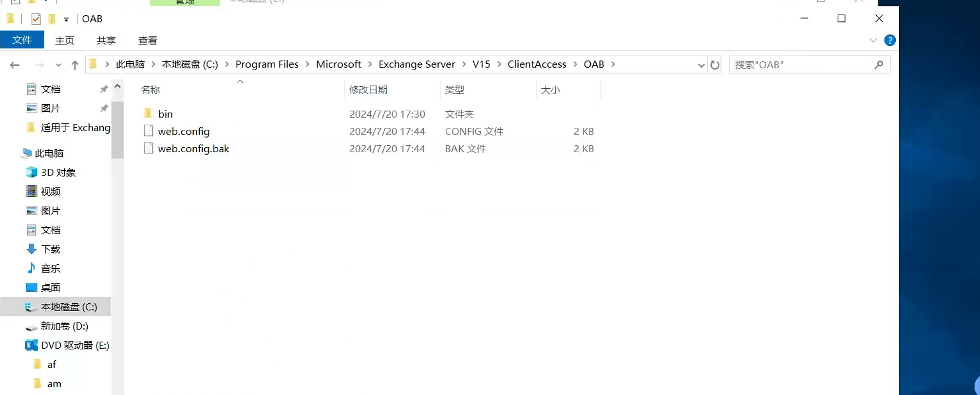Click V15 in the address breadcrumb
Image resolution: width=980 pixels, height=395 pixels.
pos(481,64)
